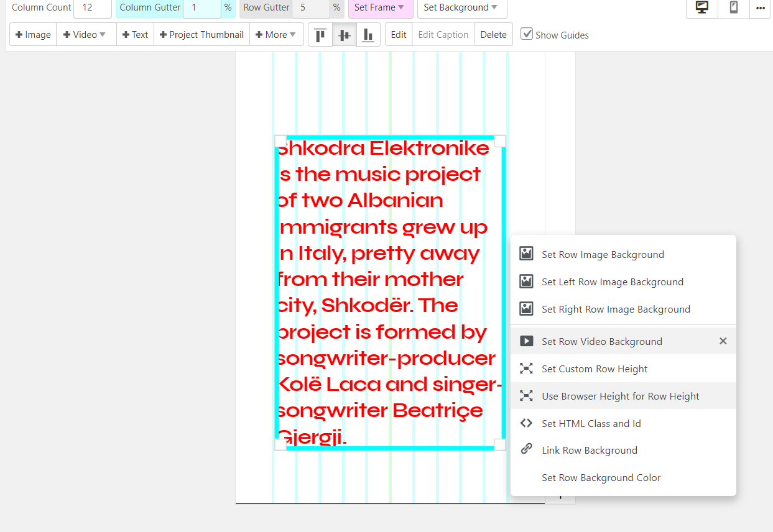Viewport: 773px width, 532px height.
Task: Select Set Row Background Color option
Action: (x=601, y=477)
